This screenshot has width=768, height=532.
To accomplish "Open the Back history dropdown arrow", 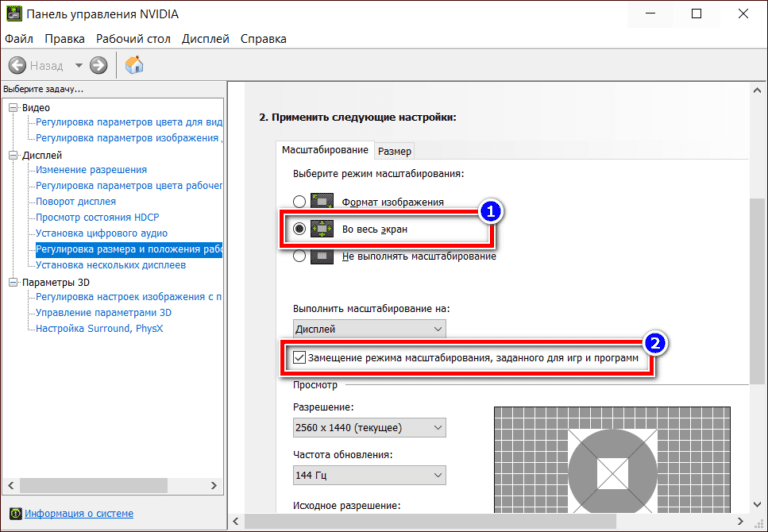I will pyautogui.click(x=78, y=65).
